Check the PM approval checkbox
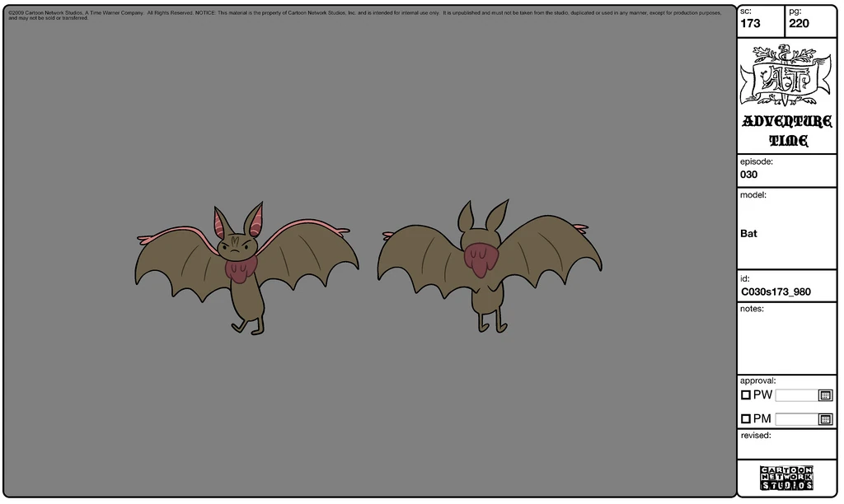Image resolution: width=844 pixels, height=504 pixels. pyautogui.click(x=745, y=418)
